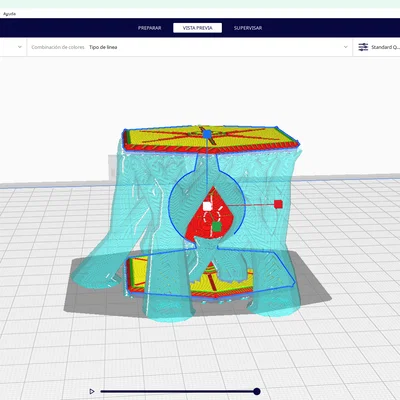Play the layer simulation

(x=92, y=391)
